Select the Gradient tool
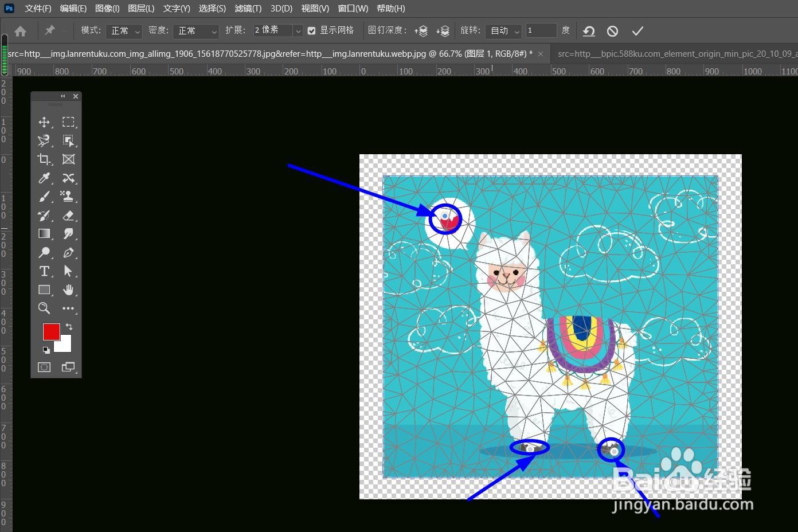The width and height of the screenshot is (798, 532). pos(44,234)
